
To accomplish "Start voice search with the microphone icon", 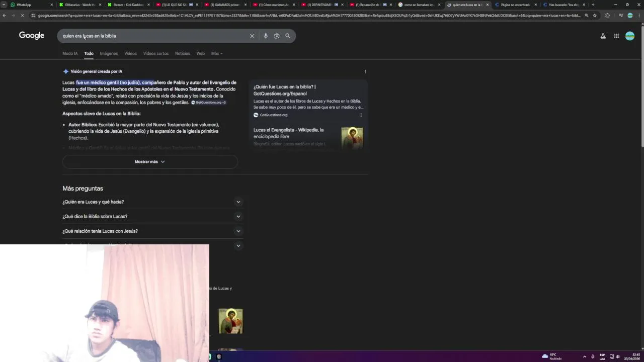I will click(266, 36).
